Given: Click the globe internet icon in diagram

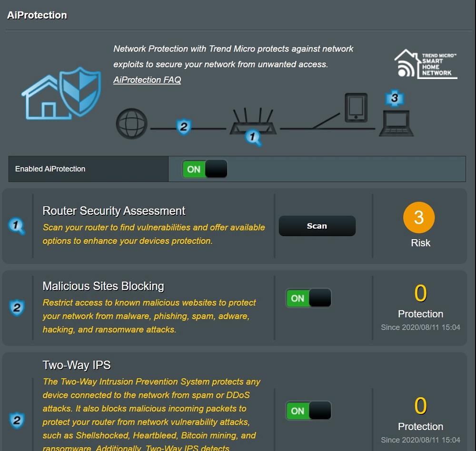Looking at the screenshot, I should click(x=132, y=124).
